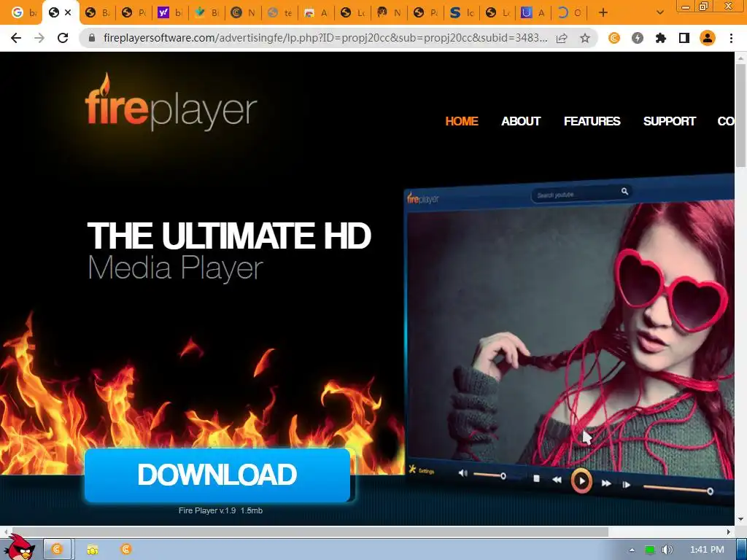This screenshot has height=560, width=747.
Task: Click the 1:41 PM taskbar clock
Action: [x=707, y=550]
